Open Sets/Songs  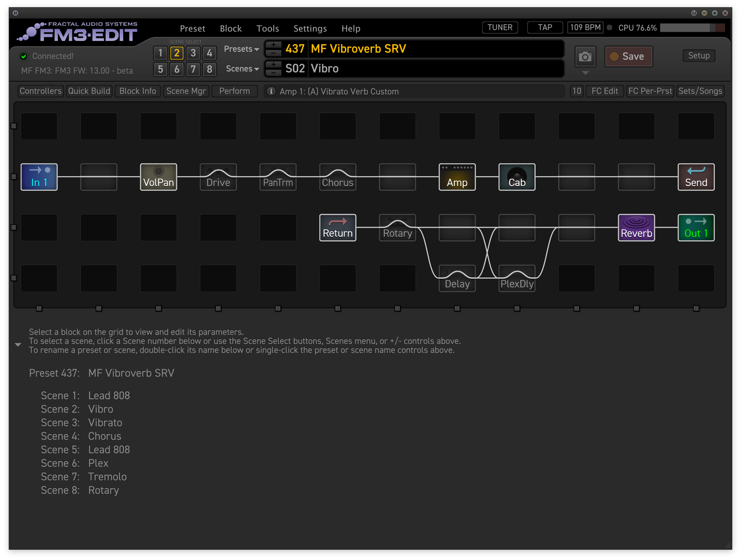click(700, 91)
